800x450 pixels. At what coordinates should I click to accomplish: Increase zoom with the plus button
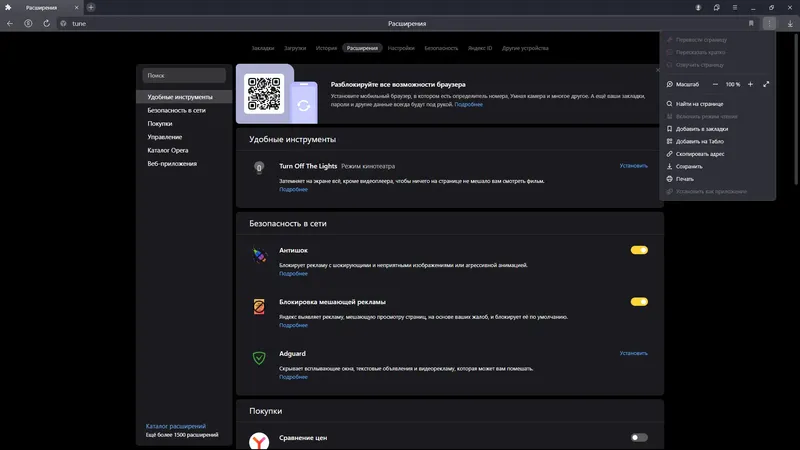[x=750, y=84]
